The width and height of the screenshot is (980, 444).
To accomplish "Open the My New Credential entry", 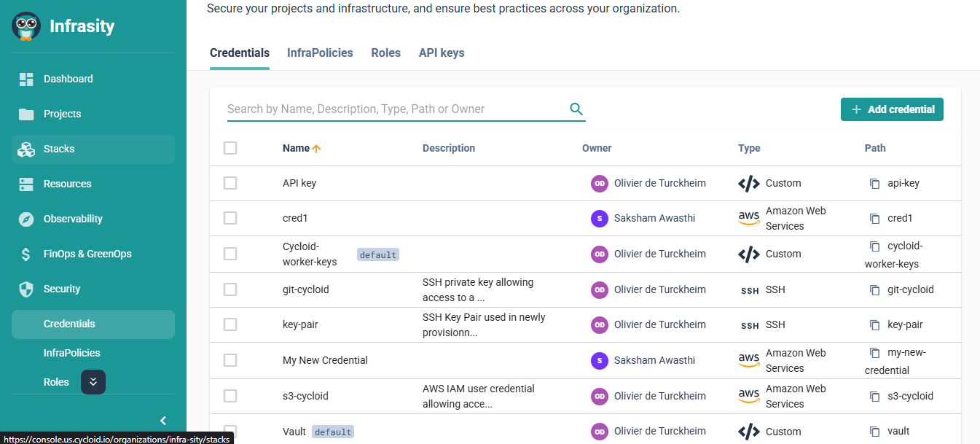I will point(325,360).
